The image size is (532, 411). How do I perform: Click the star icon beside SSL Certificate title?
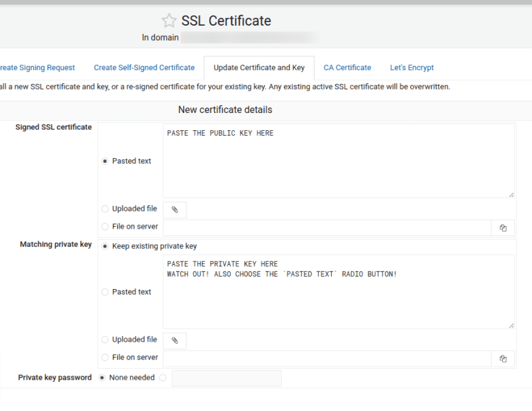pyautogui.click(x=169, y=21)
